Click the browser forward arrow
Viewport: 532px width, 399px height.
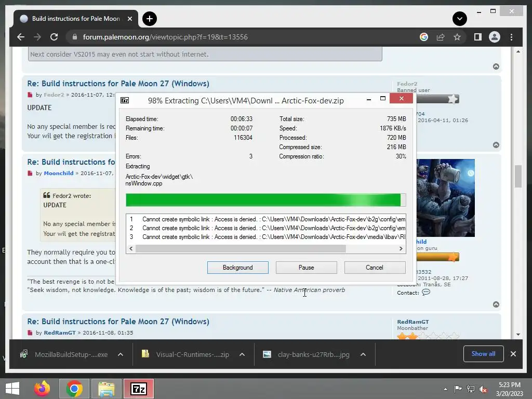pyautogui.click(x=37, y=37)
